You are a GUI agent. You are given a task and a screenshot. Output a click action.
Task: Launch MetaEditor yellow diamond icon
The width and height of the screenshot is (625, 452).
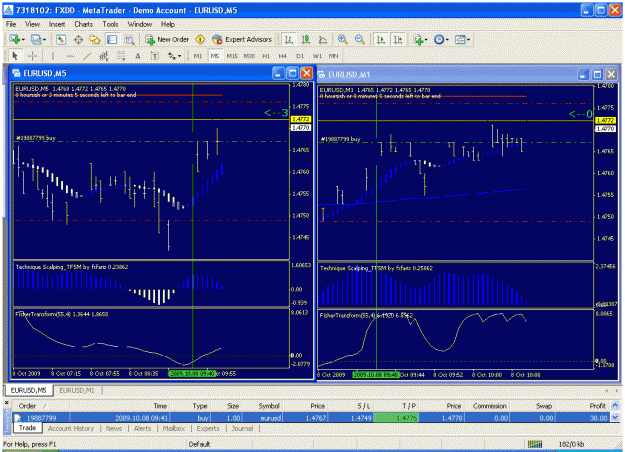(200, 39)
